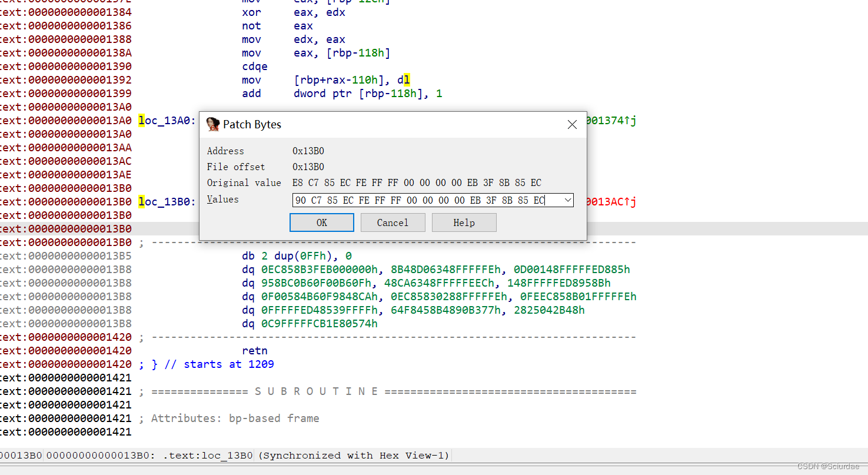The height and width of the screenshot is (475, 868).
Task: Click the cross-reference ending 013AC↑j
Action: (x=611, y=202)
